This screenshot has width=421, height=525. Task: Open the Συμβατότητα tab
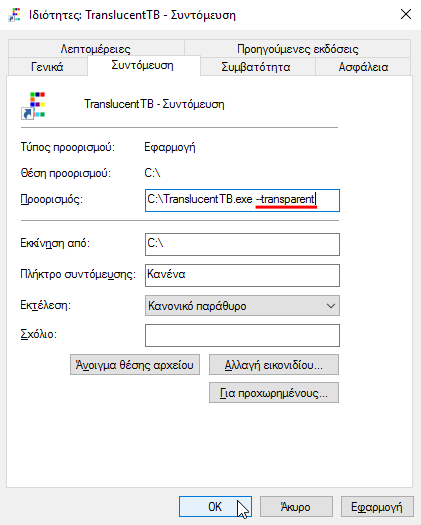256,67
